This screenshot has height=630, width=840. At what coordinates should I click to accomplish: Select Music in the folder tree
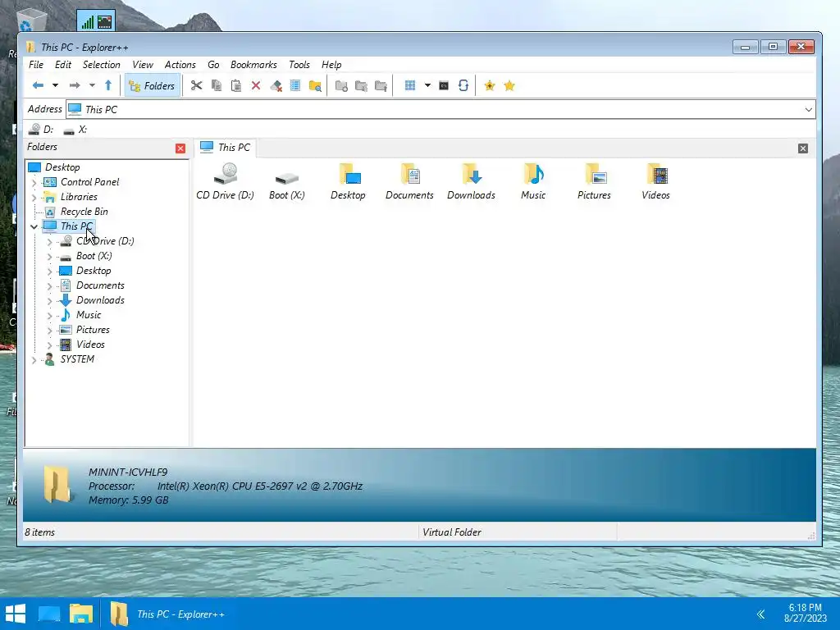tap(89, 315)
